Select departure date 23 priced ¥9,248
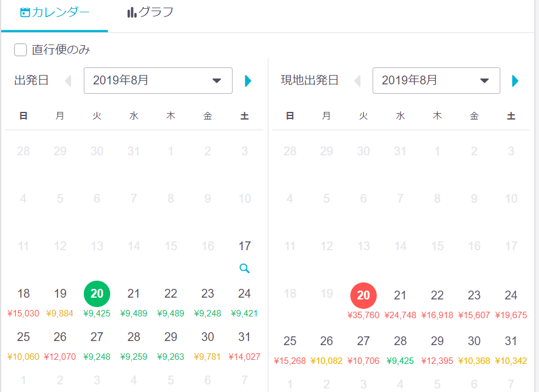 coord(207,302)
